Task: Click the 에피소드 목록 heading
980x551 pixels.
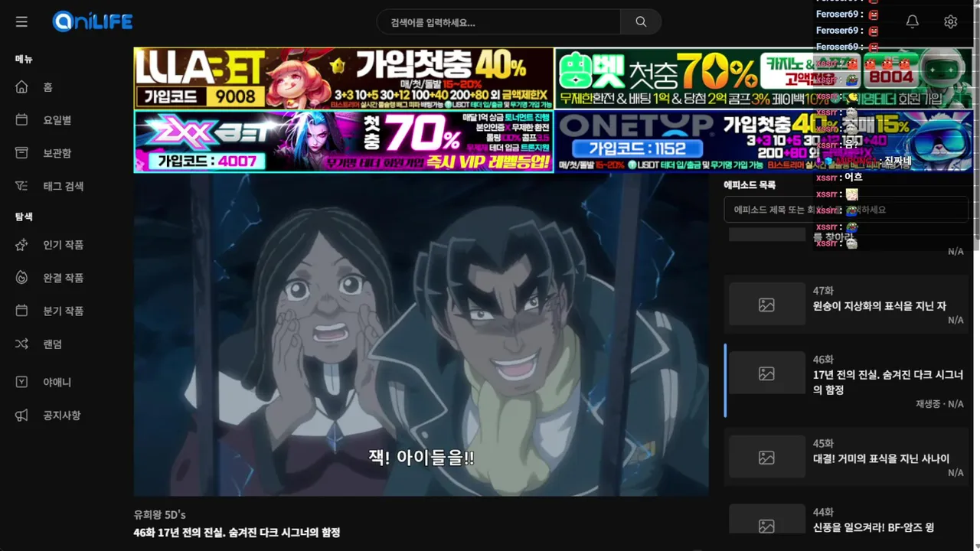Action: coord(750,185)
